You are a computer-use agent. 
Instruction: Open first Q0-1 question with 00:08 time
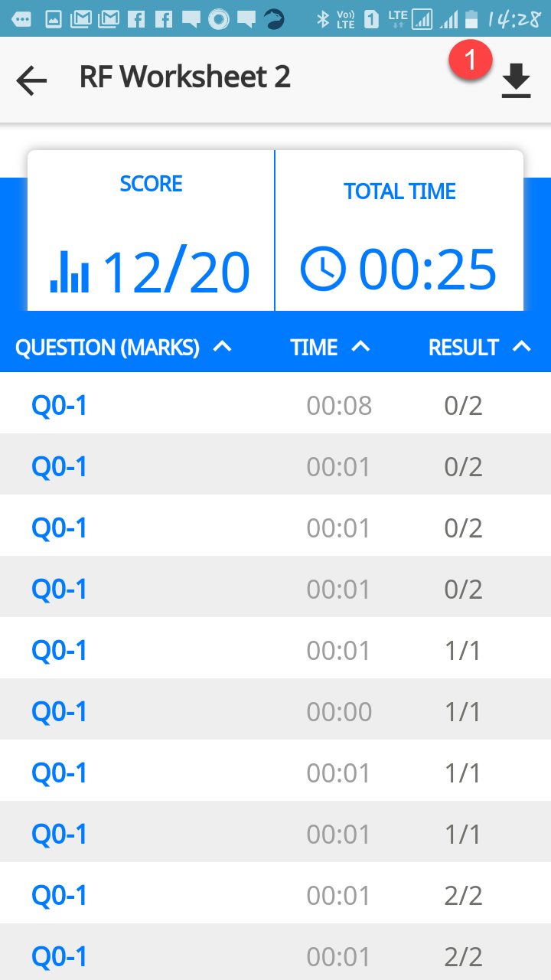pos(60,405)
